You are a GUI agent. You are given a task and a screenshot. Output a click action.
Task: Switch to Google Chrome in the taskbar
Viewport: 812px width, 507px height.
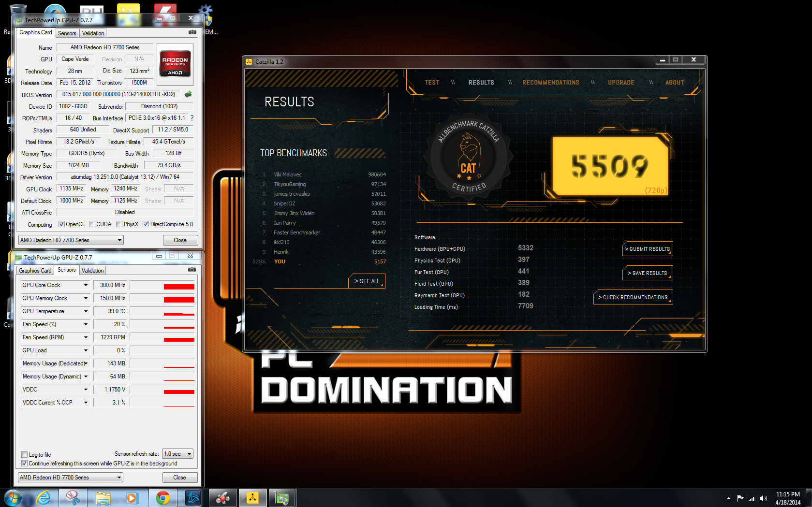point(163,498)
